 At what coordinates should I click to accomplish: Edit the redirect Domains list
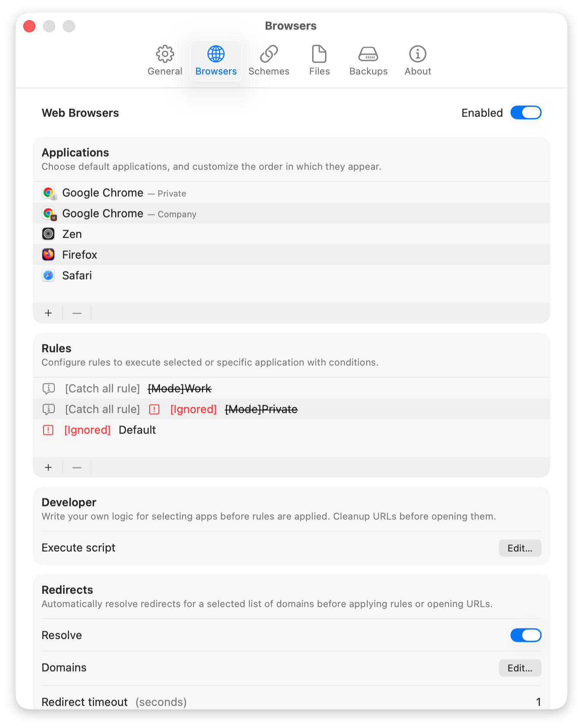(x=520, y=668)
